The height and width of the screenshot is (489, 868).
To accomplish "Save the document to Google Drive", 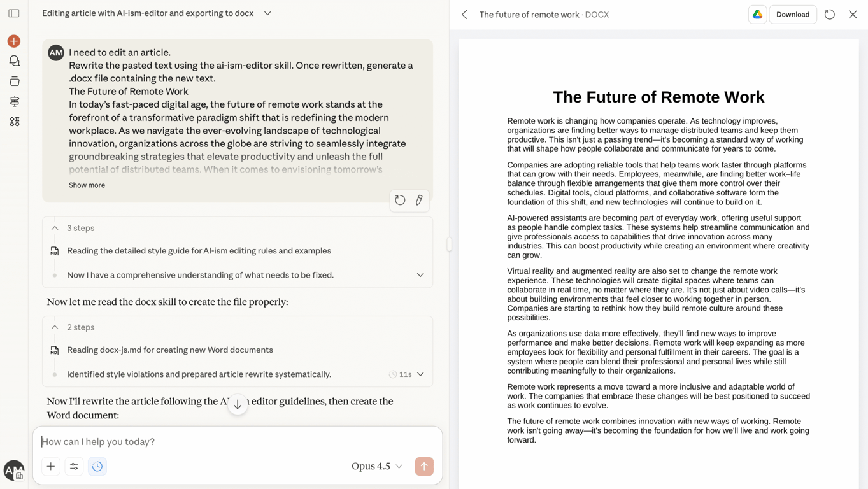I will click(757, 14).
